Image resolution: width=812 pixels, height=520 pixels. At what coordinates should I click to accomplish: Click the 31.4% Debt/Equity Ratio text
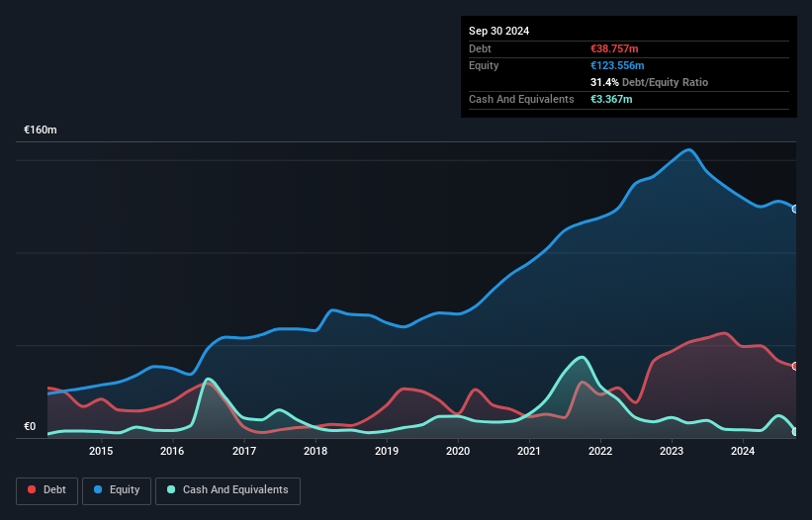pyautogui.click(x=650, y=82)
